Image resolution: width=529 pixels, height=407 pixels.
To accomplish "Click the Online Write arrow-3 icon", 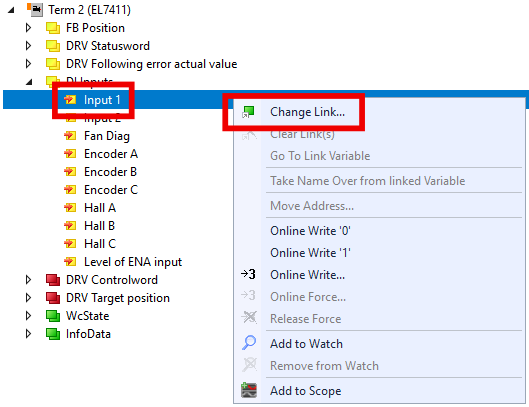I will pos(248,274).
